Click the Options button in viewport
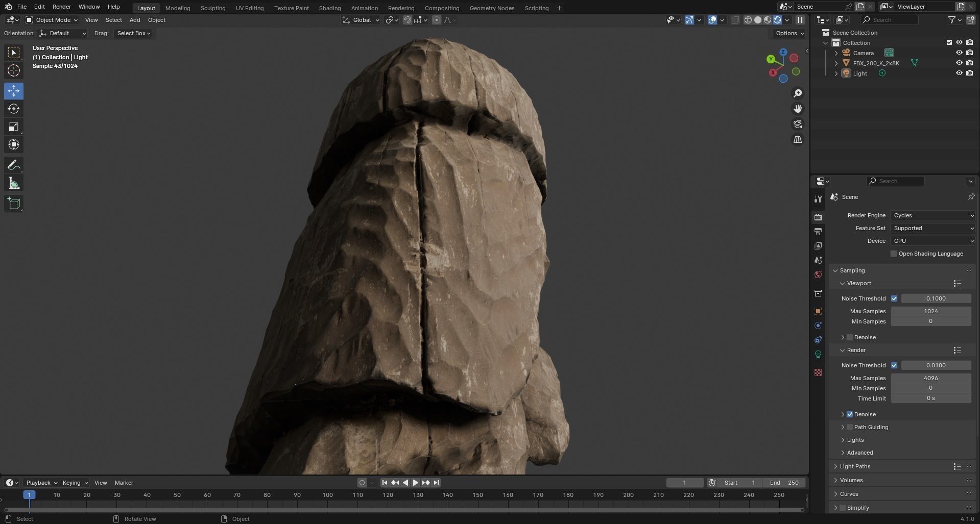This screenshot has height=524, width=980. tap(790, 33)
